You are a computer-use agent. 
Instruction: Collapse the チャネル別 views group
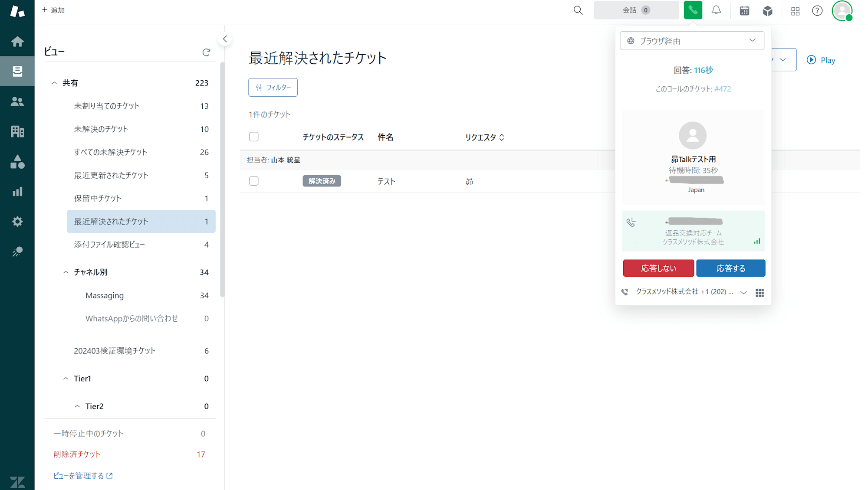66,272
